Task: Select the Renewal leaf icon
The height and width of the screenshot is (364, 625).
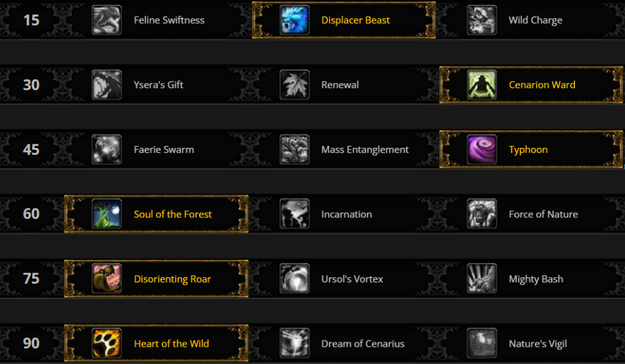Action: (x=294, y=85)
